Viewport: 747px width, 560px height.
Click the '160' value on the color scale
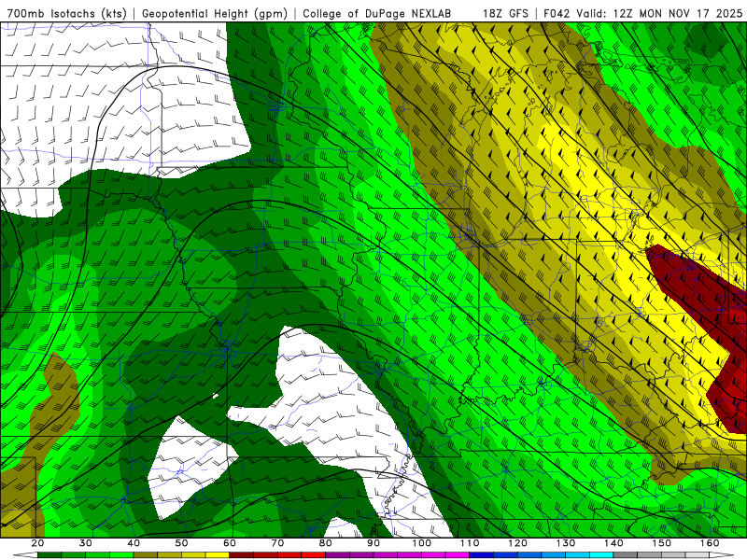(x=710, y=543)
